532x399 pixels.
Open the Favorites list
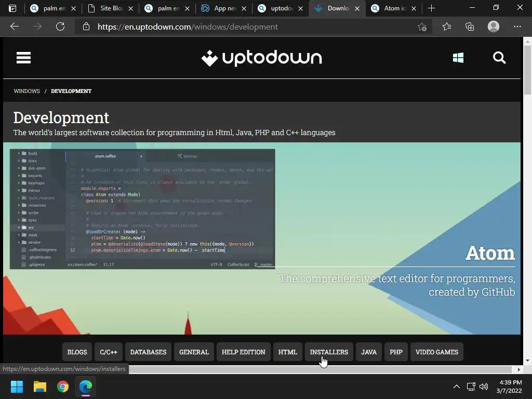(x=447, y=26)
